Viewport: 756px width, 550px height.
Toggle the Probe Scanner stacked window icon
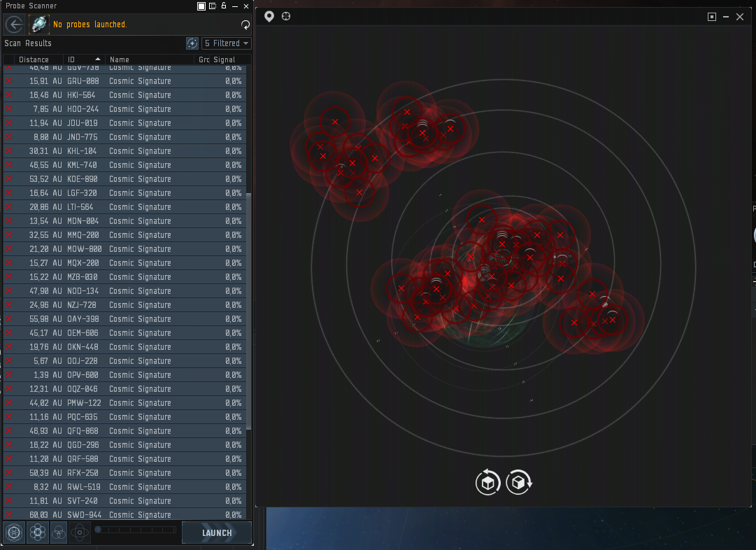point(201,6)
